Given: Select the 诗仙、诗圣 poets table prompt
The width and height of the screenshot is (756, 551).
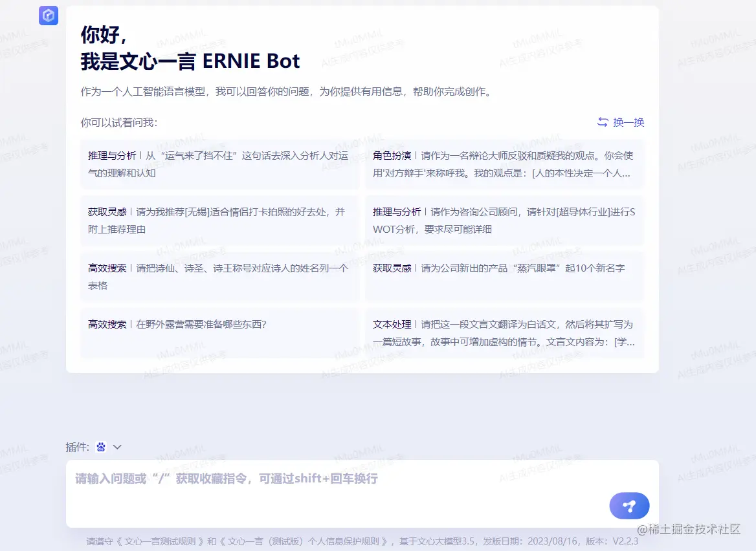Looking at the screenshot, I should [219, 277].
